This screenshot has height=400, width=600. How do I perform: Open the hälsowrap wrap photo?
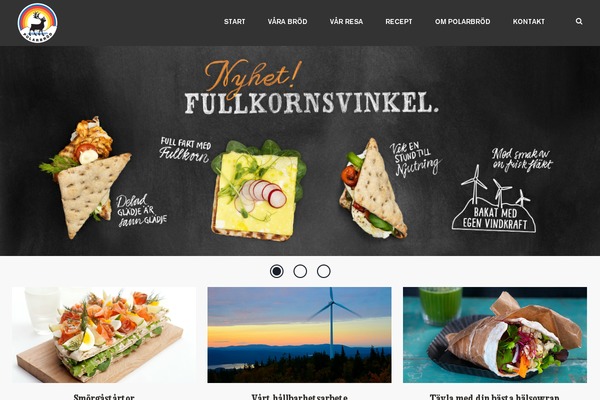pos(495,335)
